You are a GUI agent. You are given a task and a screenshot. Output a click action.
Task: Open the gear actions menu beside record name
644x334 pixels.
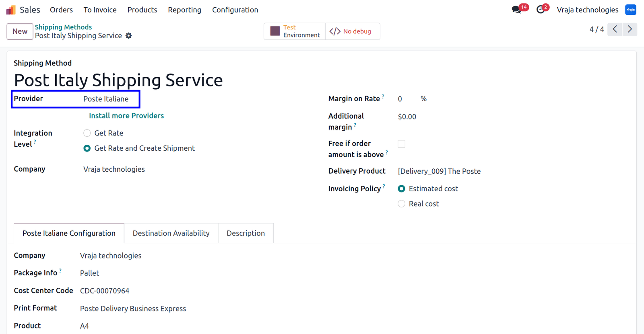coord(129,36)
